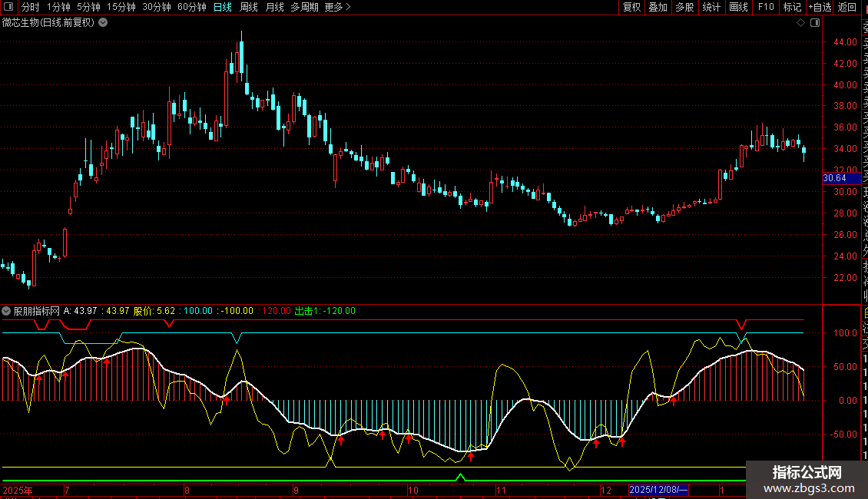868x499 pixels.
Task: Switch to the 月线 monthly chart
Action: [x=274, y=7]
